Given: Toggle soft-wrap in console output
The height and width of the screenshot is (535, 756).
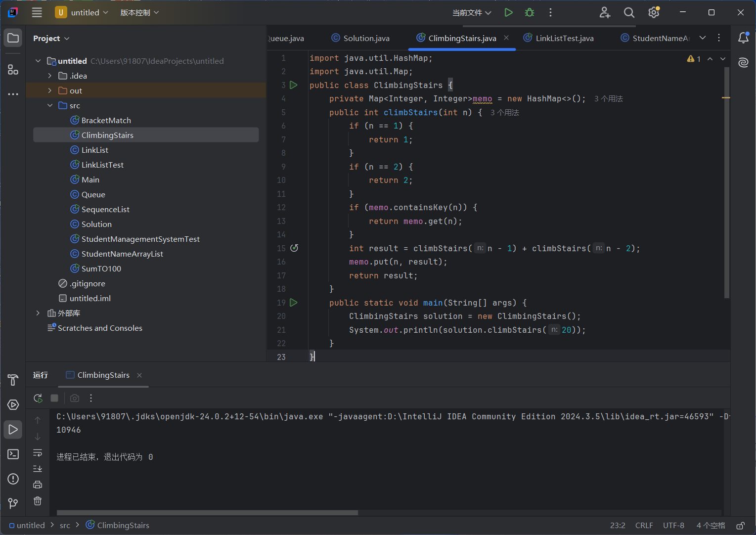Looking at the screenshot, I should (38, 453).
